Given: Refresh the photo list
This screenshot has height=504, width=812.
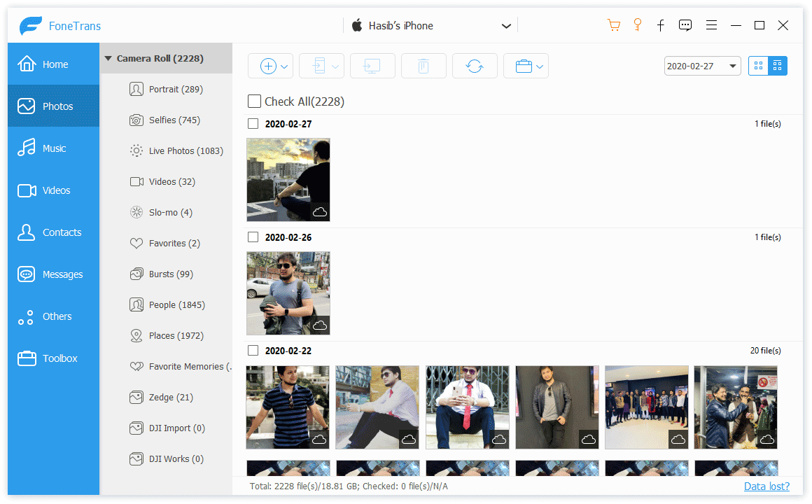Looking at the screenshot, I should coord(475,65).
